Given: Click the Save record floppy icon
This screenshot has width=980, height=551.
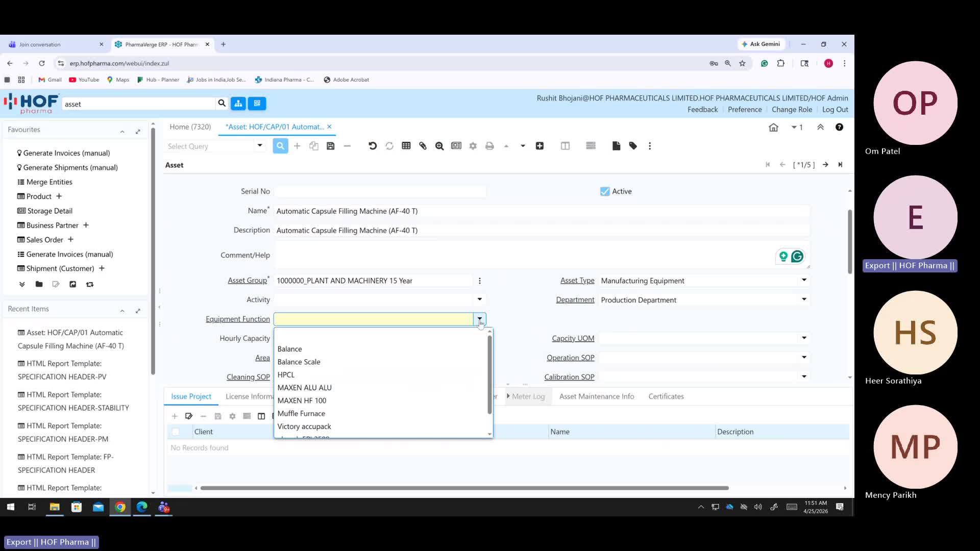Looking at the screenshot, I should click(x=331, y=146).
